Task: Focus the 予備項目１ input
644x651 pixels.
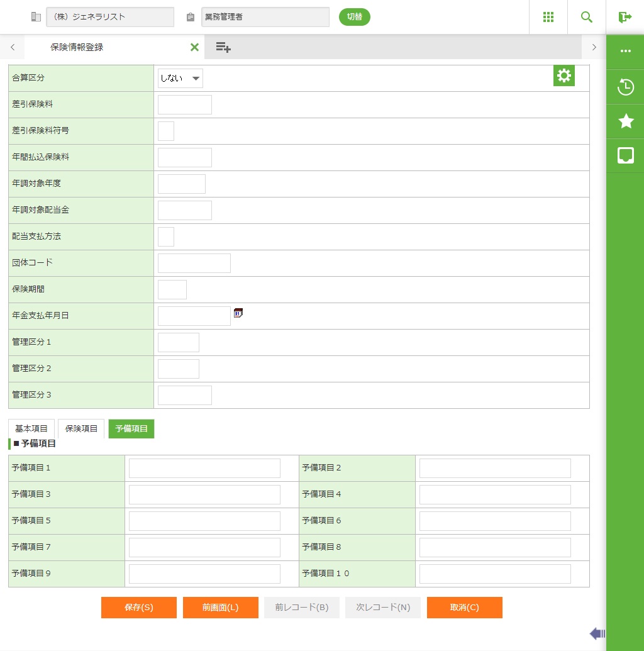Action: 204,469
